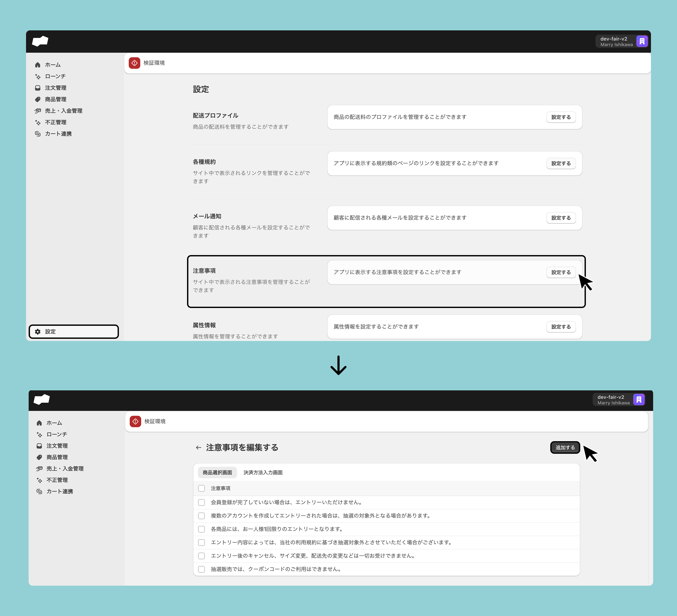Click 設定する for 注意事項
The image size is (677, 616).
(x=561, y=272)
